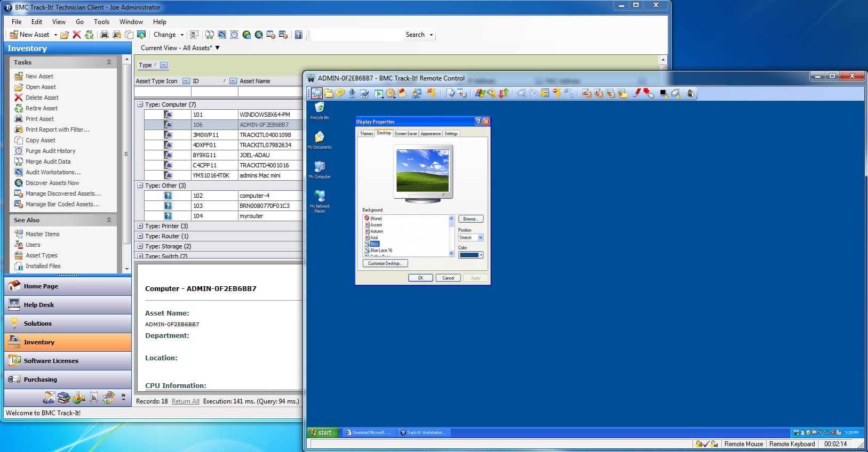Click the golden keys icon in Remote Control toolbar
Viewport: 868px width, 452px height.
coord(491,93)
